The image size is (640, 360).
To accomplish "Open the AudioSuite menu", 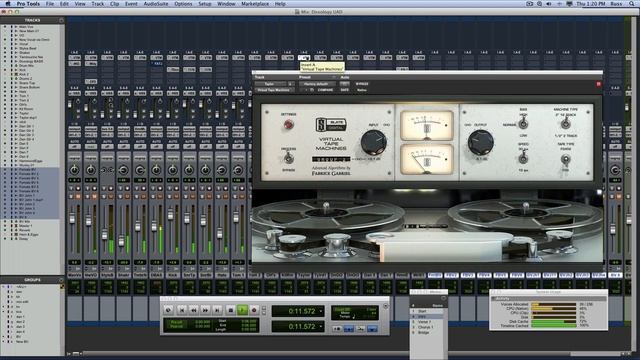I will click(156, 4).
